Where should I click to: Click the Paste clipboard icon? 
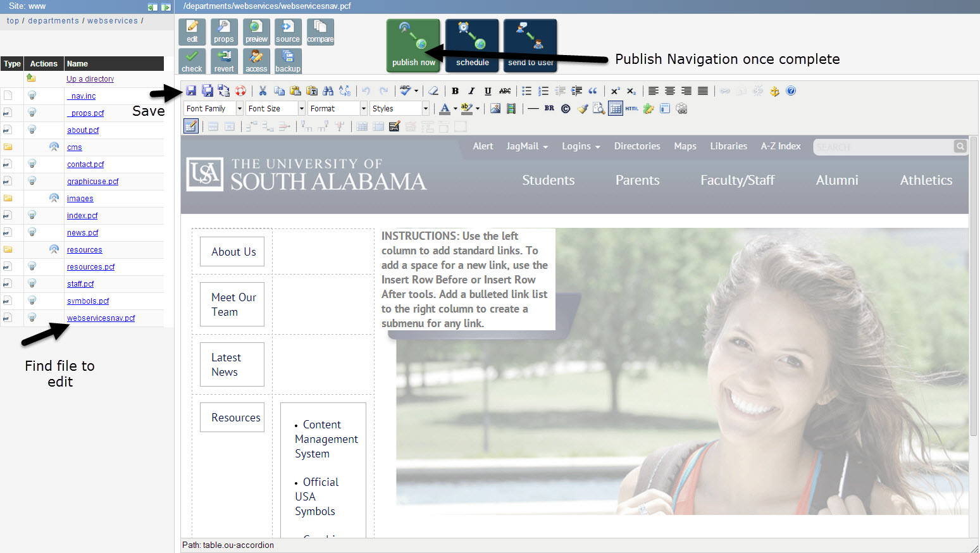(x=295, y=91)
